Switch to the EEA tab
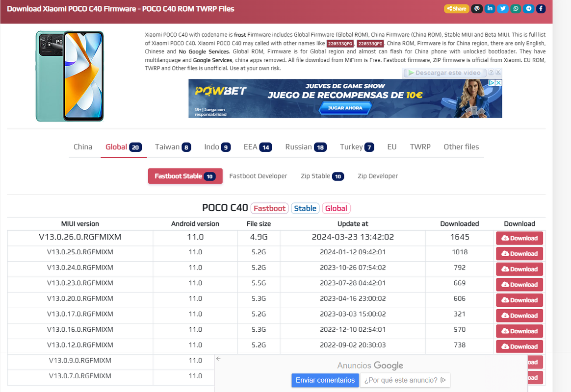Image resolution: width=571 pixels, height=392 pixels. [x=258, y=147]
